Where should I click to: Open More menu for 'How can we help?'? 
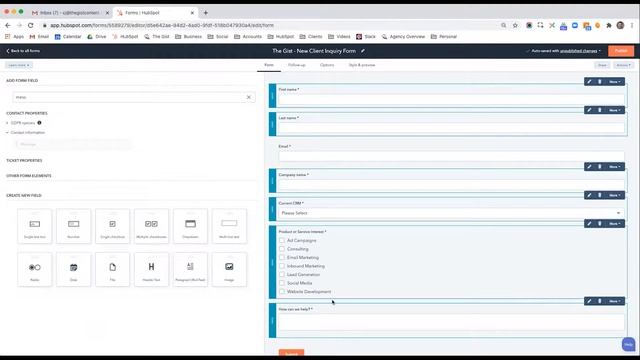(x=615, y=301)
